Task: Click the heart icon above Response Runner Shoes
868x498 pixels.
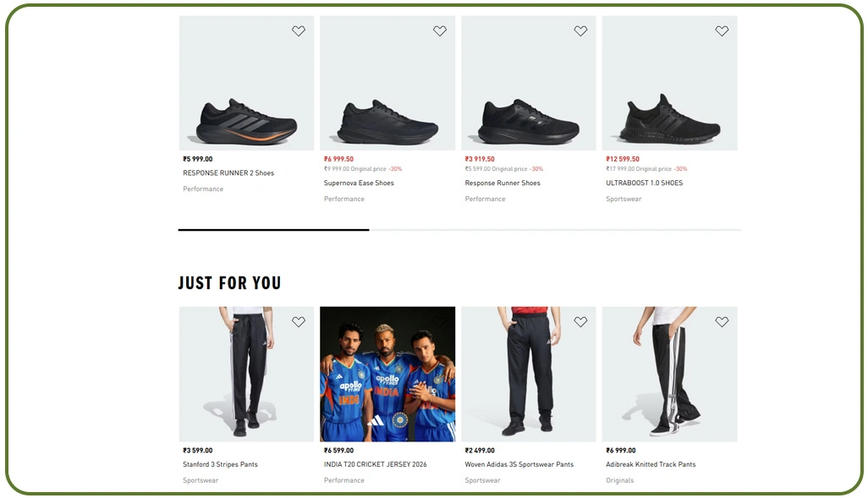Action: click(x=580, y=30)
